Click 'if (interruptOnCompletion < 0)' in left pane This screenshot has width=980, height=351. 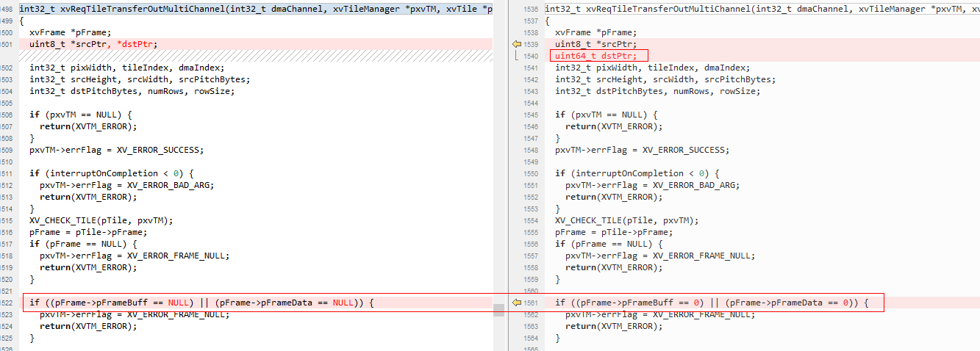click(x=111, y=173)
